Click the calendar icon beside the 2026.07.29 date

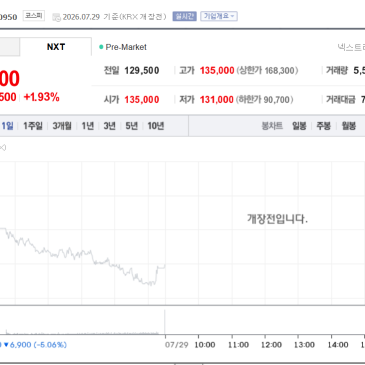click(x=56, y=17)
